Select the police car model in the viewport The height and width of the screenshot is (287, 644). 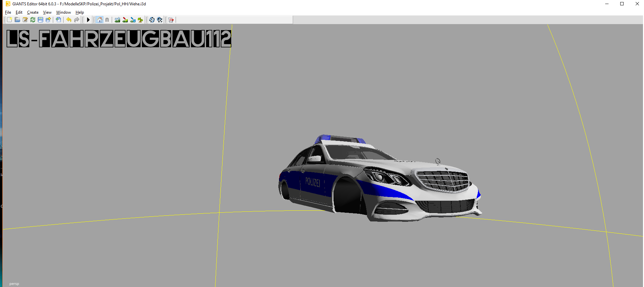pyautogui.click(x=380, y=178)
